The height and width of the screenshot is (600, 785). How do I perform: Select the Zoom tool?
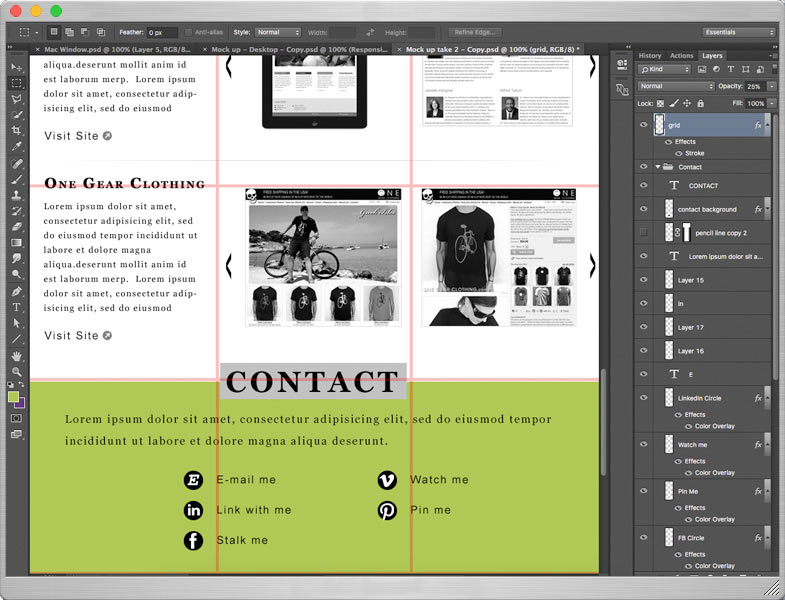click(x=16, y=371)
